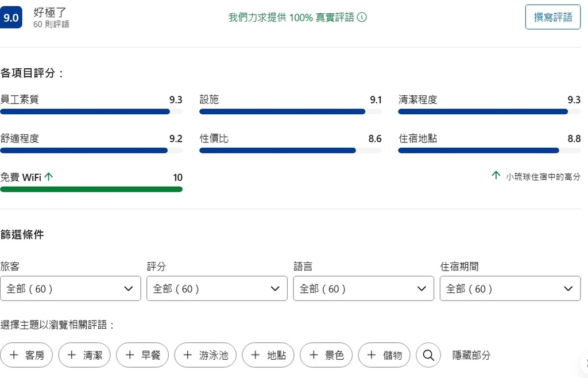
Task: Click the info icon beside 真實評語
Action: coord(362,17)
